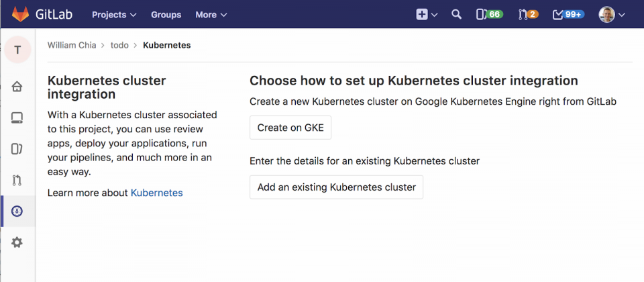The width and height of the screenshot is (644, 282).
Task: Open the to-do list with 99+ badge
Action: click(569, 14)
